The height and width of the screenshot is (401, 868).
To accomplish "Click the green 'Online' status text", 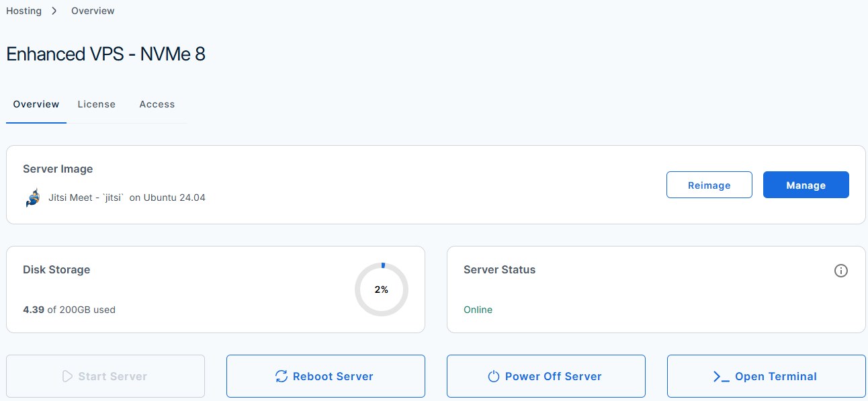I will (x=478, y=310).
